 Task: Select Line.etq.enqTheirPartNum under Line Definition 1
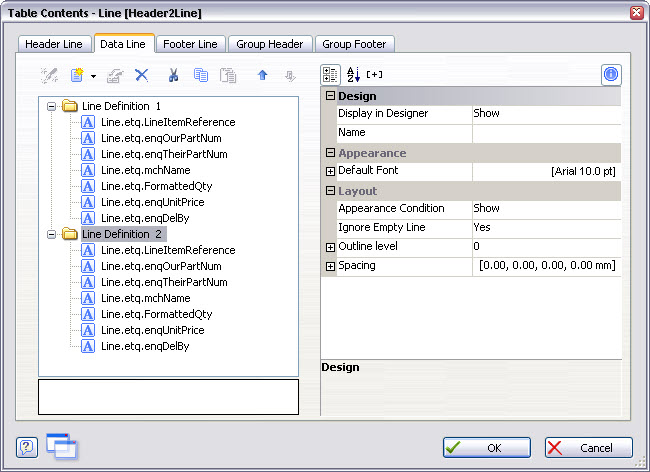164,154
